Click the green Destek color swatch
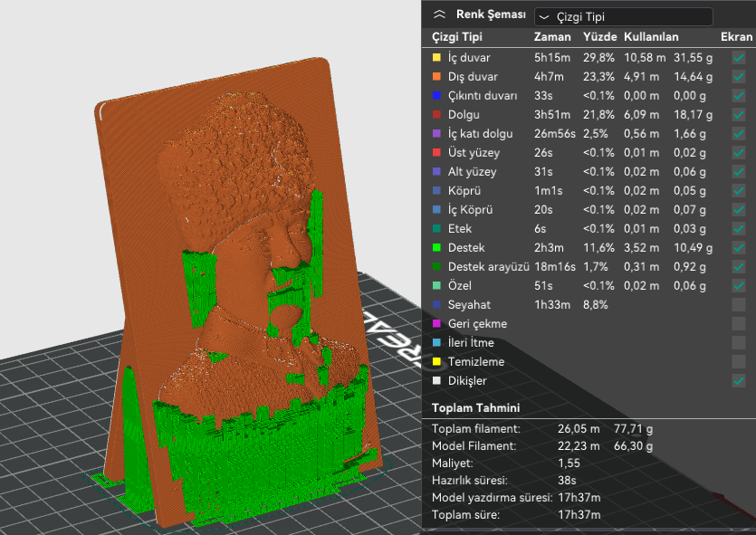Screen dimensions: 756x535 (x=436, y=248)
